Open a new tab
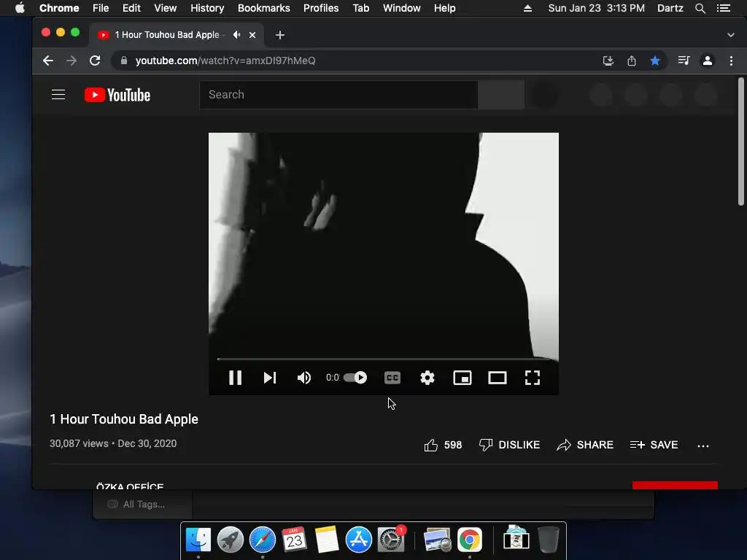The image size is (747, 560). [x=280, y=35]
